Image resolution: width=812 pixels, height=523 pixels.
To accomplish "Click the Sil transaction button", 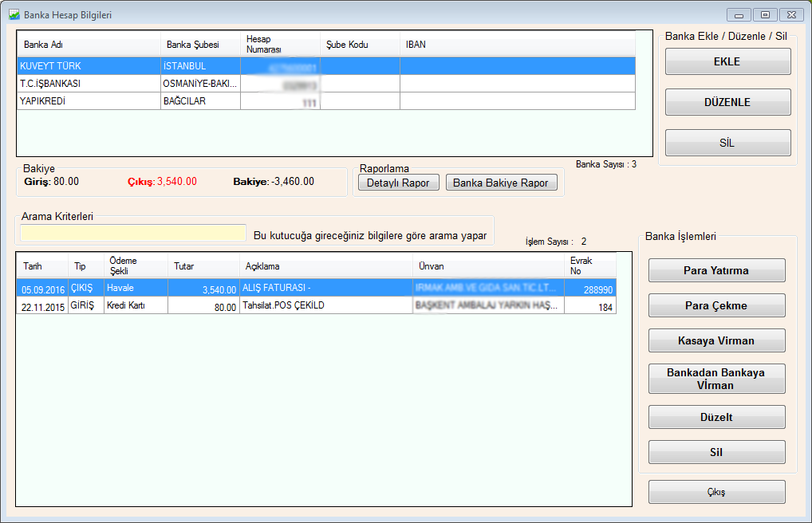I will (x=717, y=452).
